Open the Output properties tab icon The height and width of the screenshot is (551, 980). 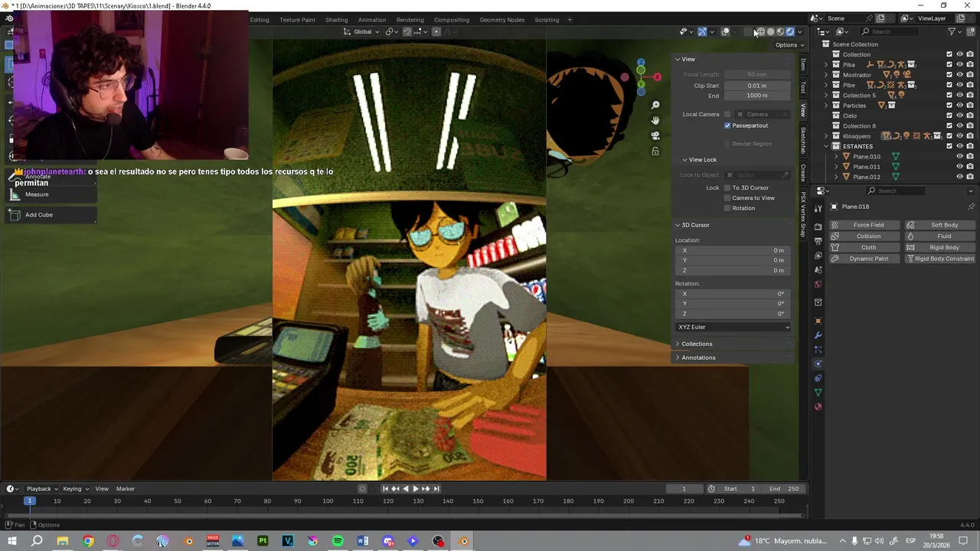818,241
